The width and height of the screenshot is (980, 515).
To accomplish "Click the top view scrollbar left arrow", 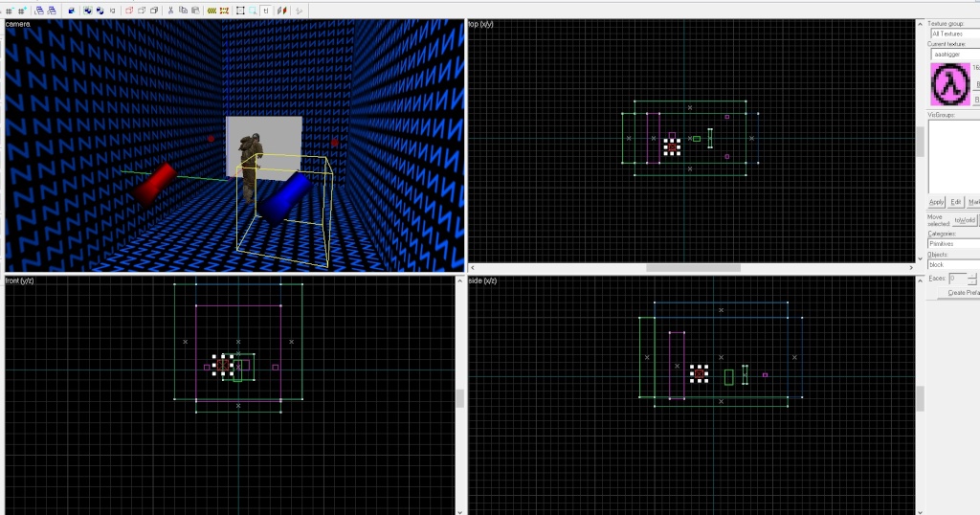I will (473, 267).
